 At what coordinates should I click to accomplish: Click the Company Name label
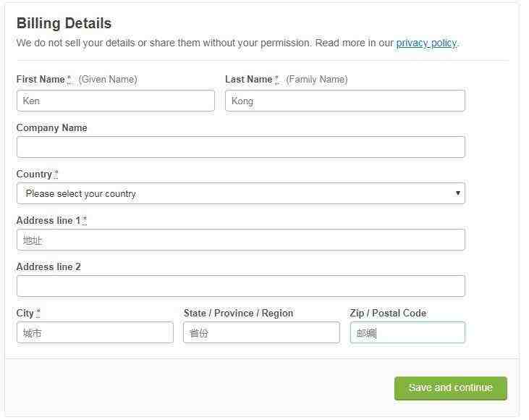[51, 128]
